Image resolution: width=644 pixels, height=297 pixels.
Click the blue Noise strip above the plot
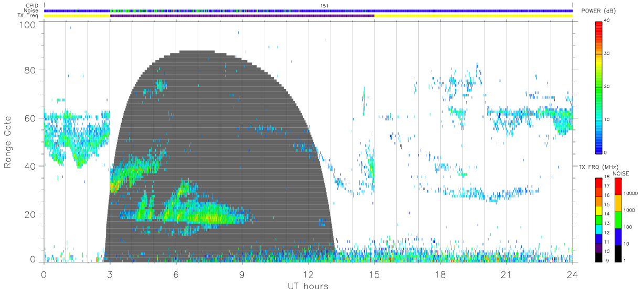[308, 10]
